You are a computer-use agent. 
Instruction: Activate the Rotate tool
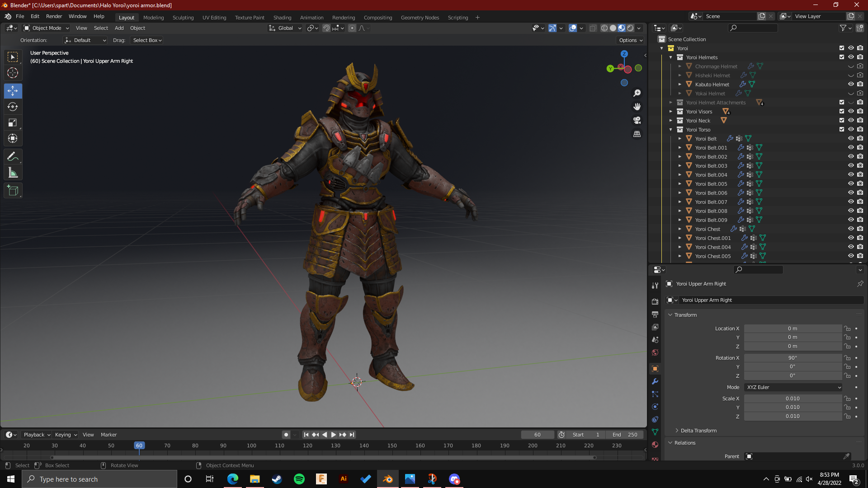(13, 107)
